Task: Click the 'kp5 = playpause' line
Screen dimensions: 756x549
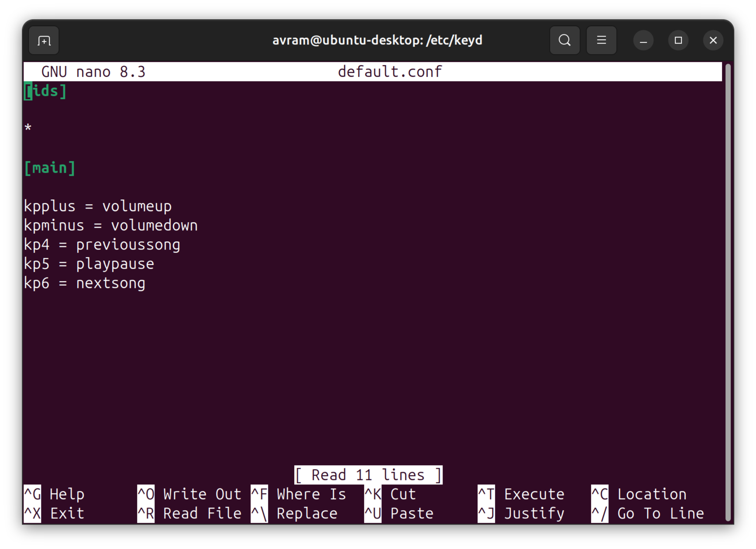Action: [x=89, y=264]
